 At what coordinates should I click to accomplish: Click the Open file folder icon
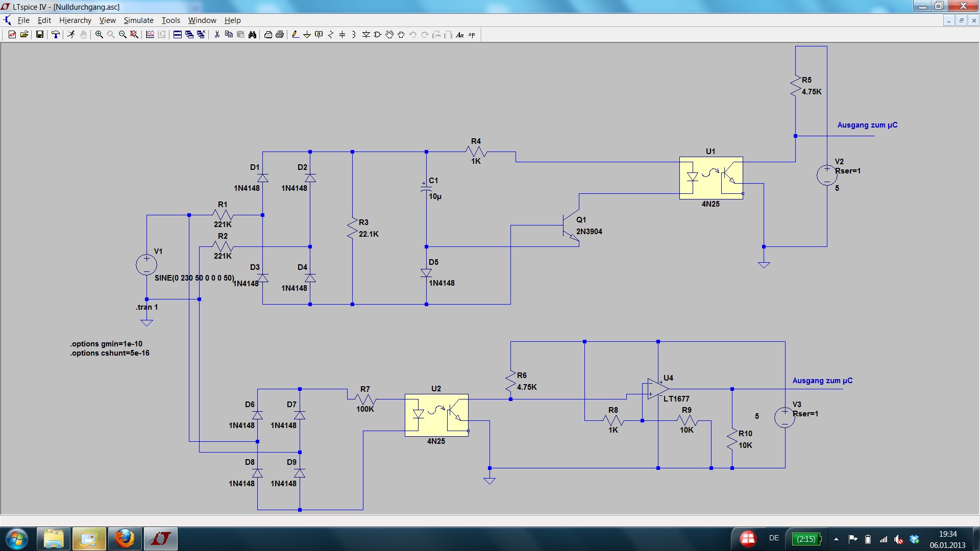[24, 35]
